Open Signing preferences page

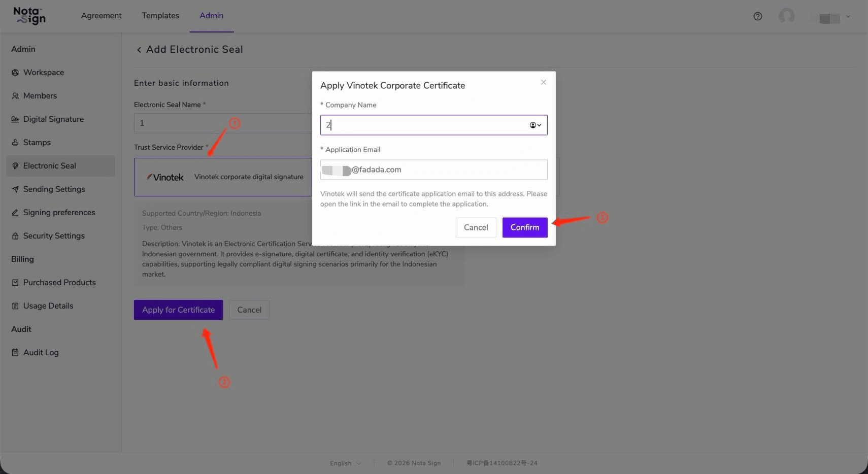(x=60, y=213)
